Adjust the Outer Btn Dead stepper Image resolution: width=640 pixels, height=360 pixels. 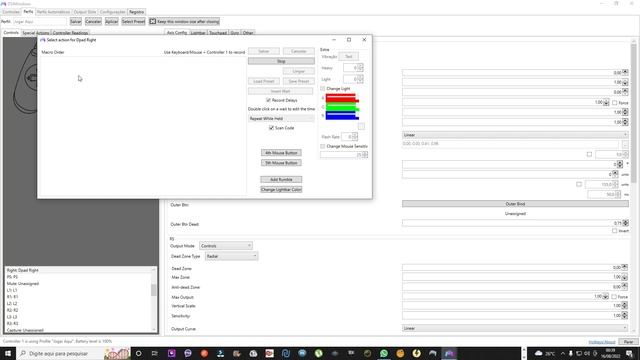click(x=626, y=223)
